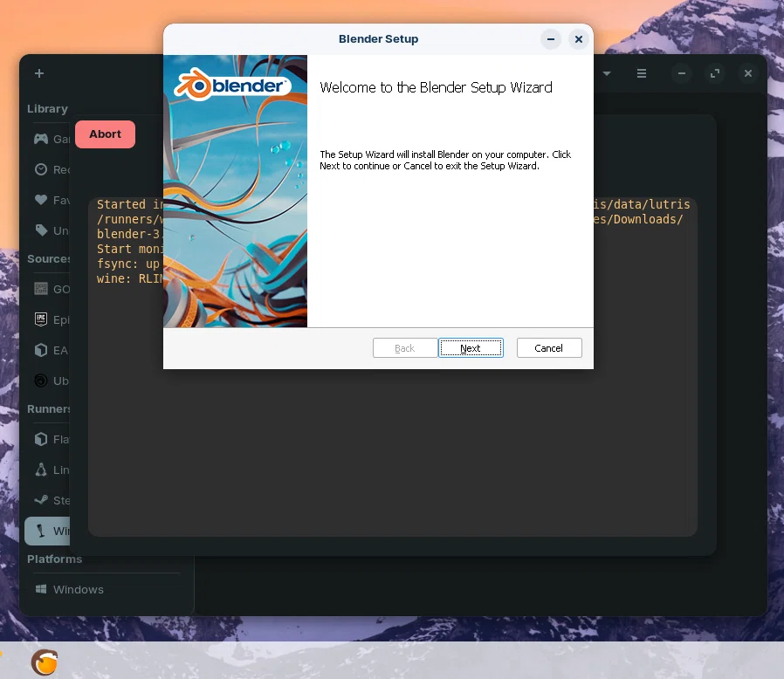Select the Epic Games source icon

[x=40, y=319]
